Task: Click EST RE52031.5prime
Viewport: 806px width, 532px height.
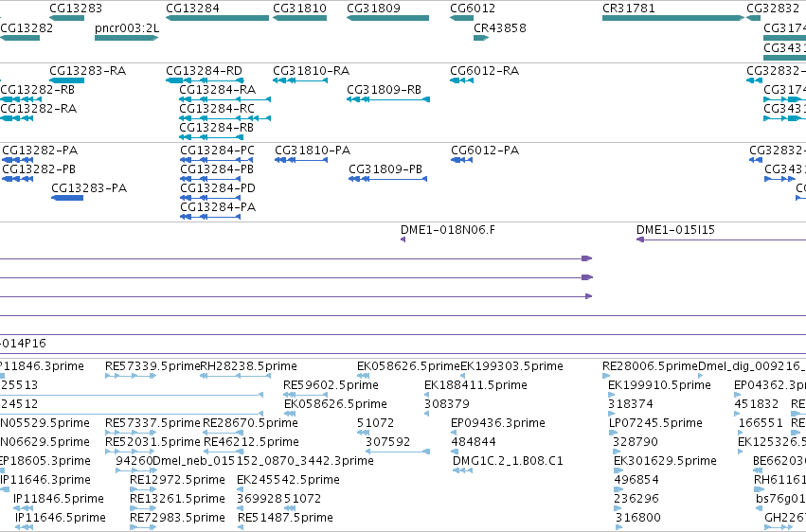Action: click(131, 452)
